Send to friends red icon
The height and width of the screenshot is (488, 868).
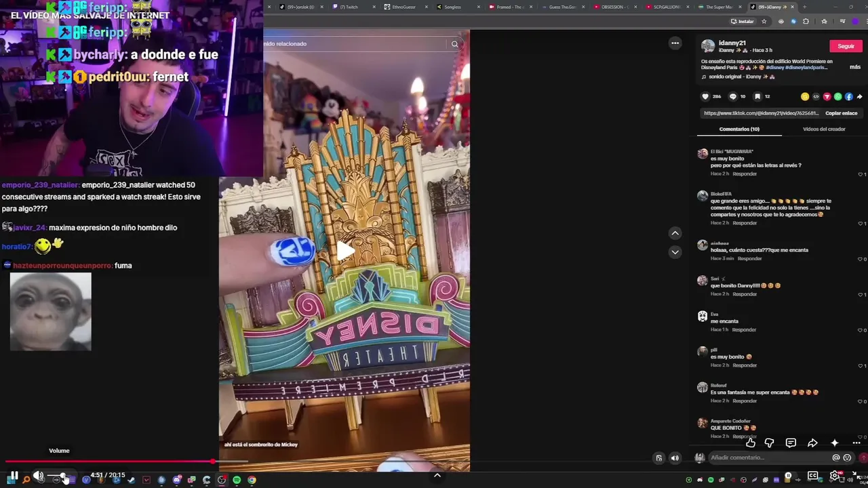click(827, 97)
